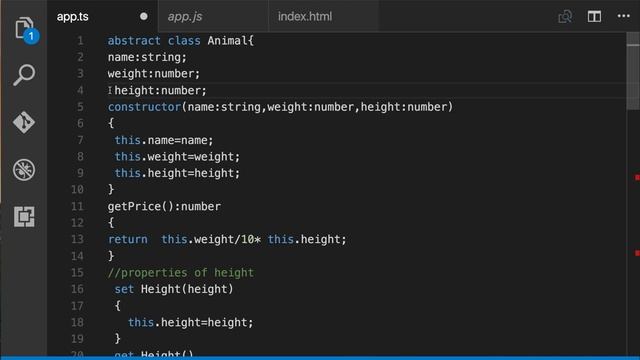Click 'this.weight/10*' expression on line 13
This screenshot has height=360, width=640.
click(x=211, y=240)
